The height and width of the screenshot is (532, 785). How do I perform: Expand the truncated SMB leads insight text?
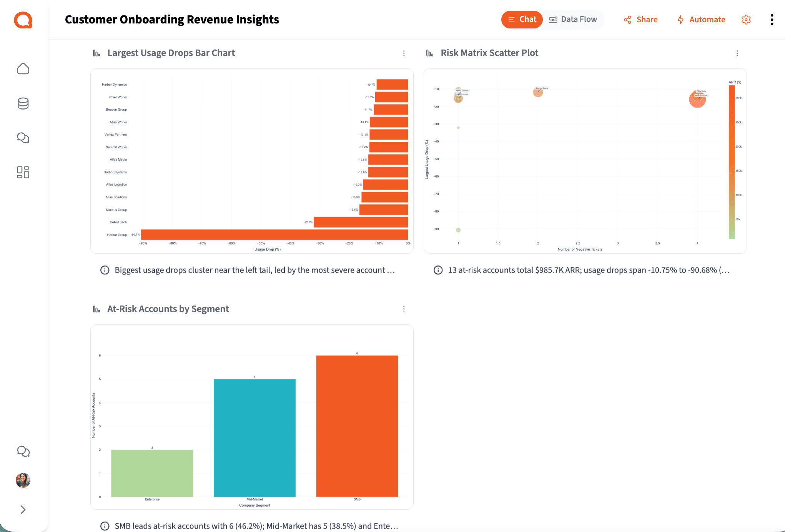click(254, 526)
